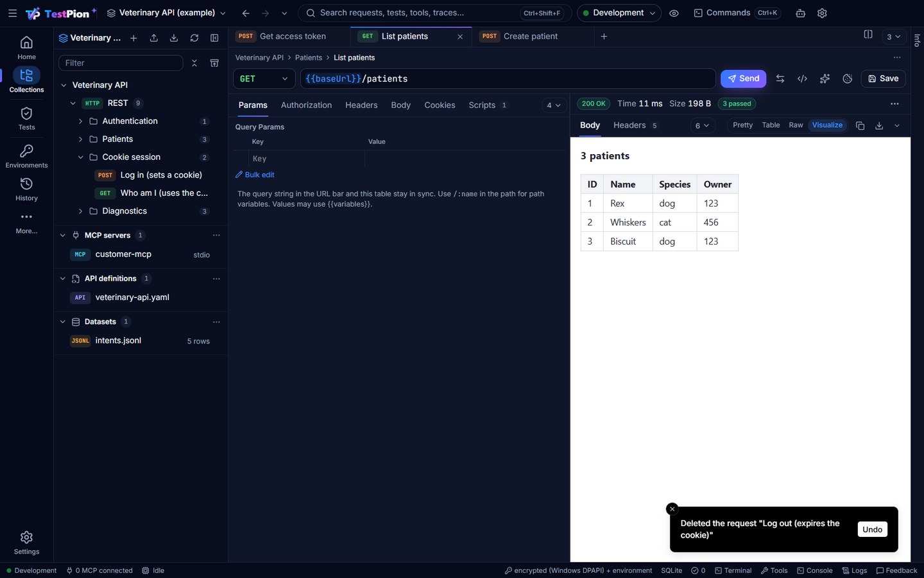This screenshot has height=578, width=924.
Task: Open veterinary-api.yaml API definition
Action: pyautogui.click(x=132, y=297)
